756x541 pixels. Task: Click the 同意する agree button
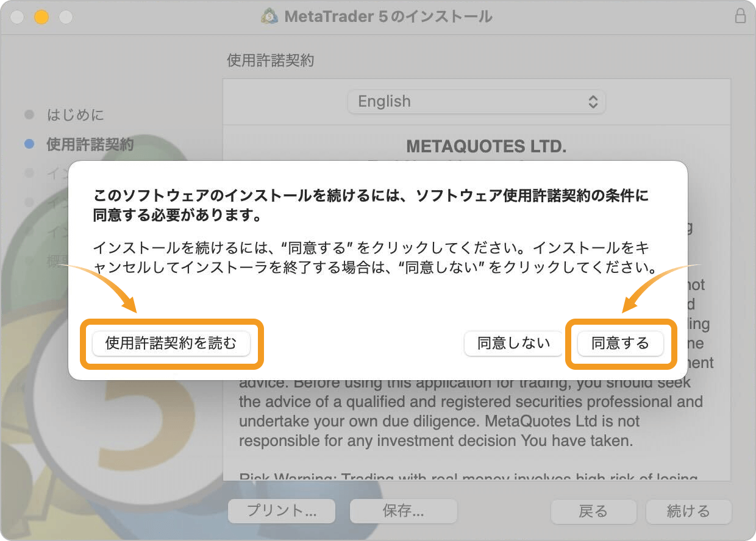(x=621, y=344)
